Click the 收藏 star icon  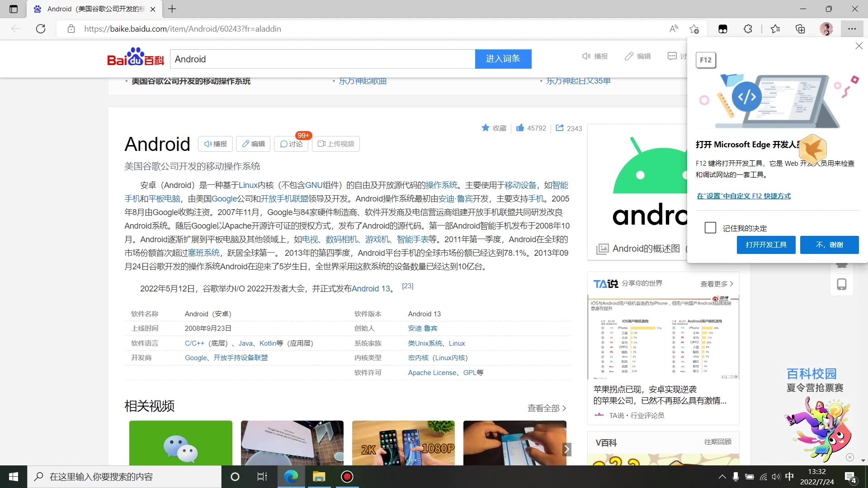[x=486, y=128]
